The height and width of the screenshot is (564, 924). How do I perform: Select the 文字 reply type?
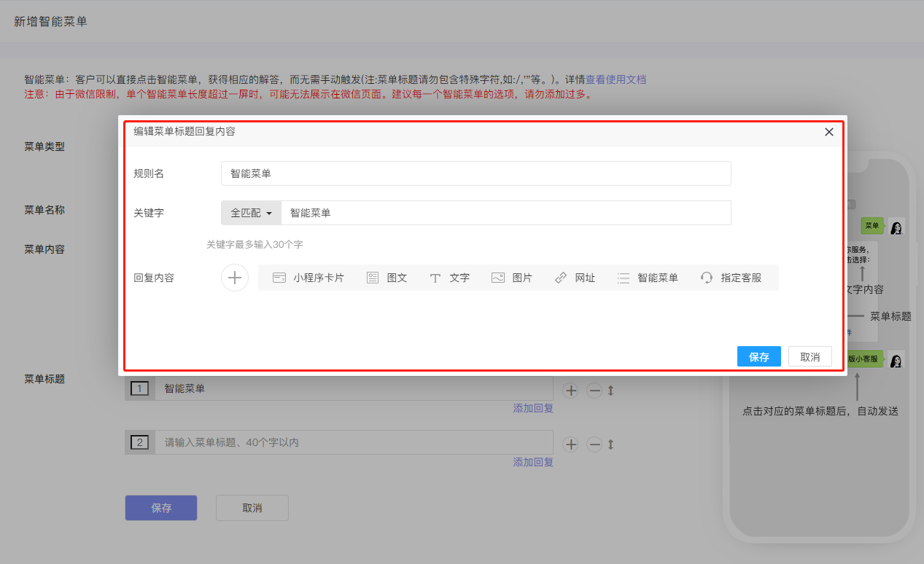(x=450, y=278)
